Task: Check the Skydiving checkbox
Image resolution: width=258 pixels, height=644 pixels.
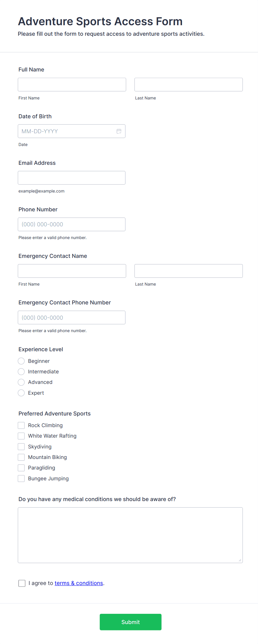Action: (21, 446)
